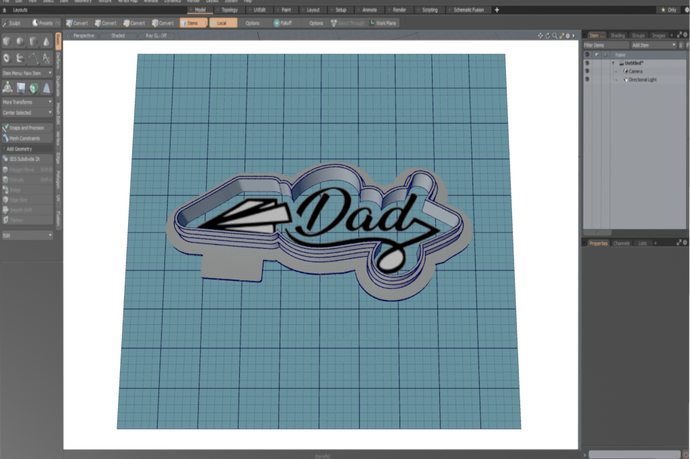Expand the More Transforms dropdown

tap(27, 102)
